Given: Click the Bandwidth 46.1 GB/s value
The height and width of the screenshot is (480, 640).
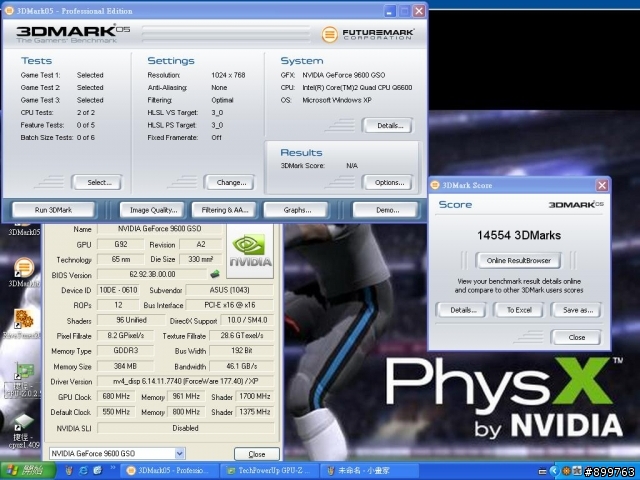Looking at the screenshot, I should coord(242,366).
